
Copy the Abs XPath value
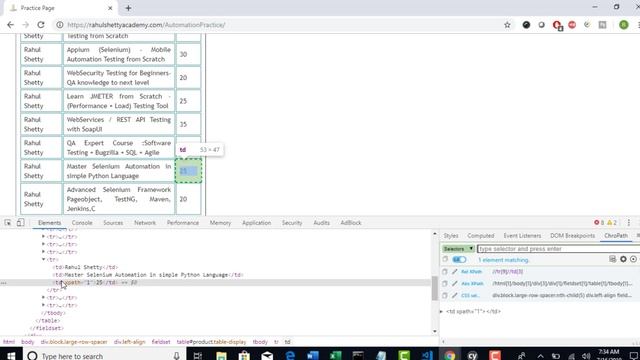pos(445,283)
